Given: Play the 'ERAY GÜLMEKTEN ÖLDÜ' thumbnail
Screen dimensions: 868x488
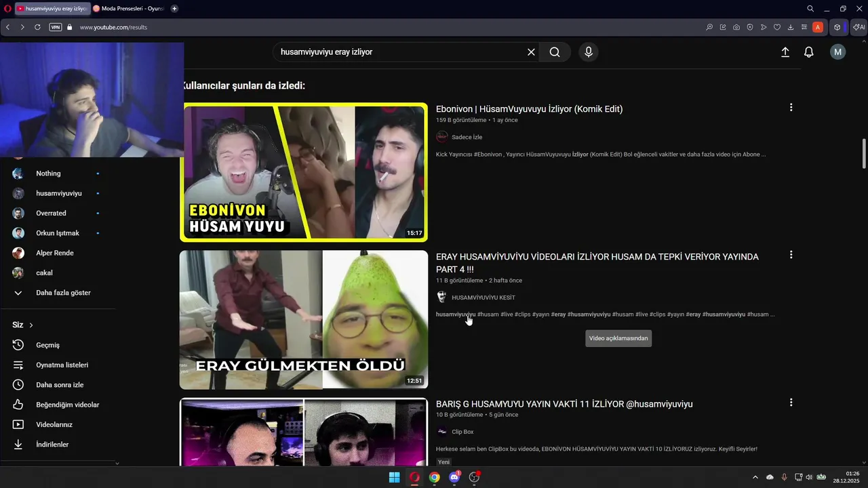Looking at the screenshot, I should pos(304,320).
